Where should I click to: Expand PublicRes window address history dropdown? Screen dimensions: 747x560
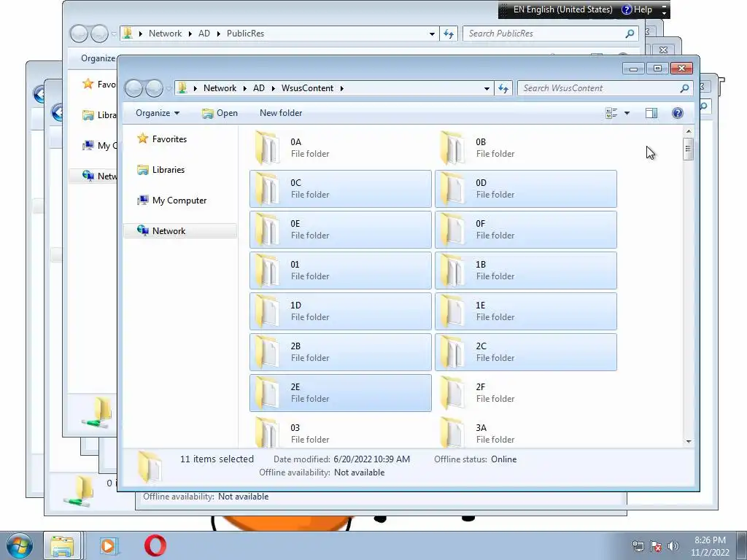(432, 34)
